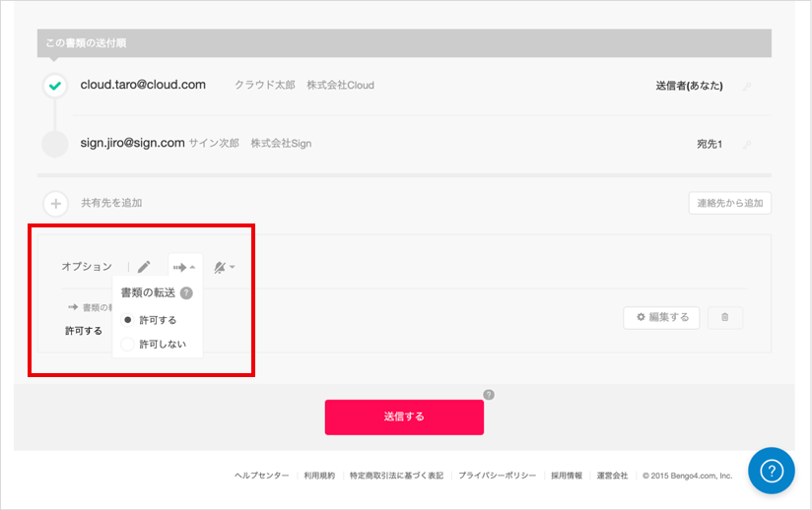This screenshot has height=510, width=812.
Task: Click key icon for cloud.taro sender row
Action: point(747,87)
